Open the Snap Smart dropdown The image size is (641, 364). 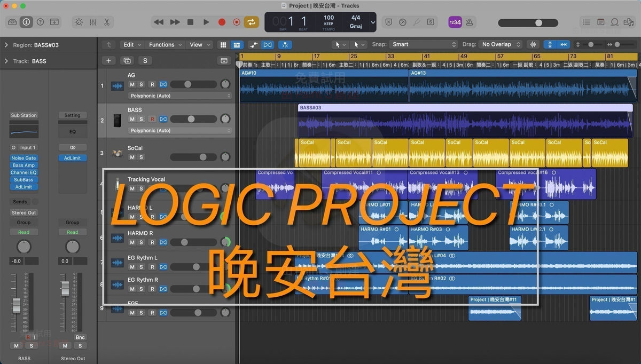click(423, 44)
